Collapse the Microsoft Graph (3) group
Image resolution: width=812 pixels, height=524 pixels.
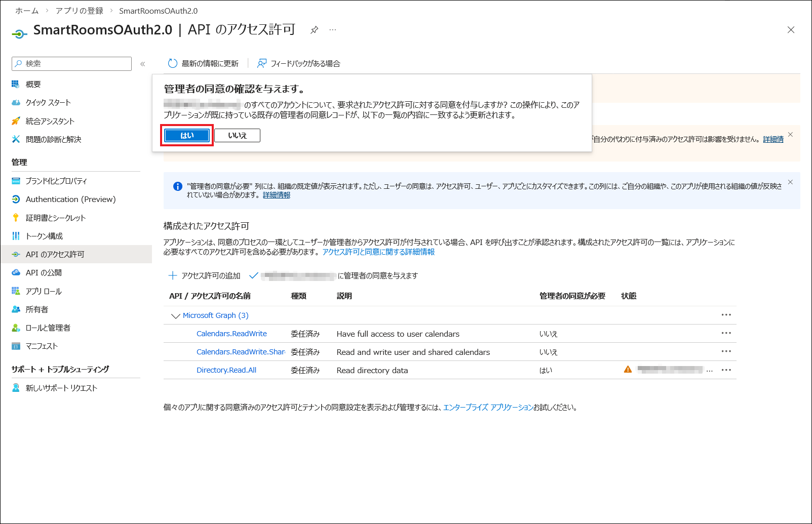tap(176, 316)
